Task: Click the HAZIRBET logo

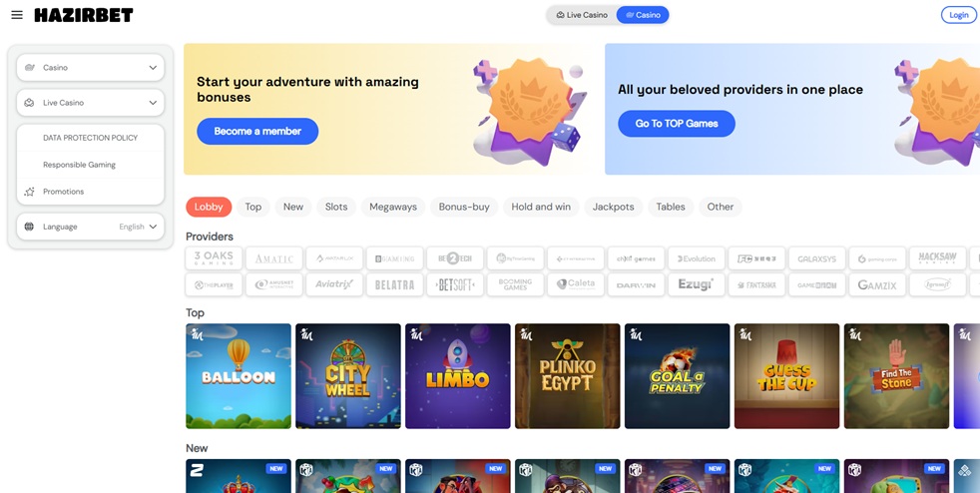Action: click(84, 15)
